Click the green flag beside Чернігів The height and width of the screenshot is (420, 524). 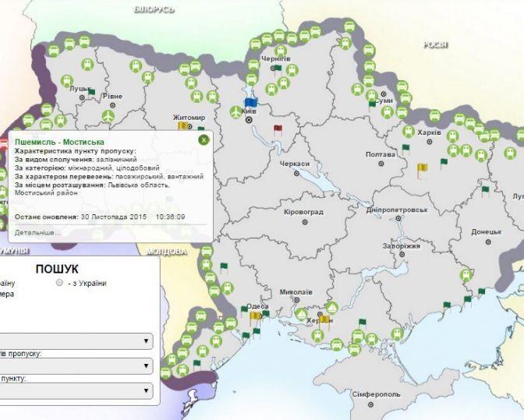[278, 69]
